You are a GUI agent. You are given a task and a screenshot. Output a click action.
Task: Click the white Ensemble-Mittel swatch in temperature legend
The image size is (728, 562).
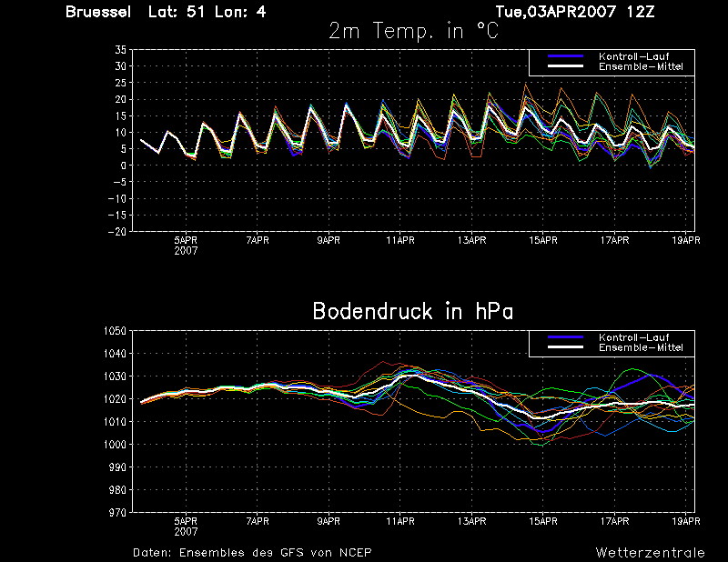click(565, 66)
